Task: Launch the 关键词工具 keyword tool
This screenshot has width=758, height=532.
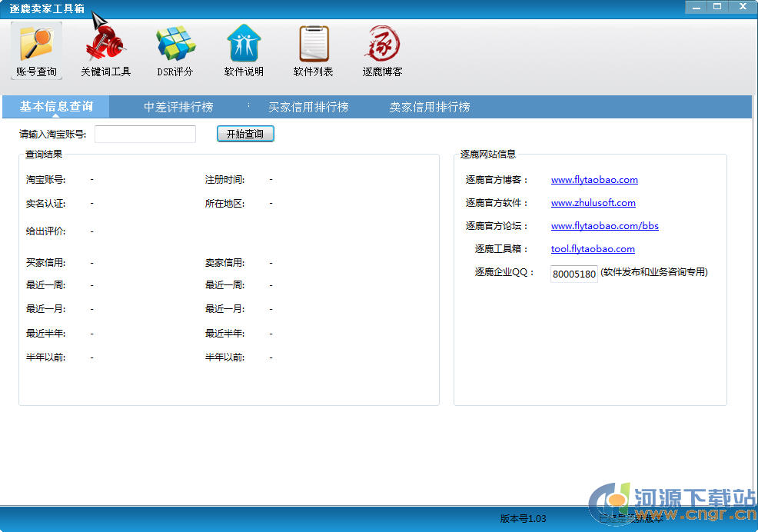Action: point(106,51)
